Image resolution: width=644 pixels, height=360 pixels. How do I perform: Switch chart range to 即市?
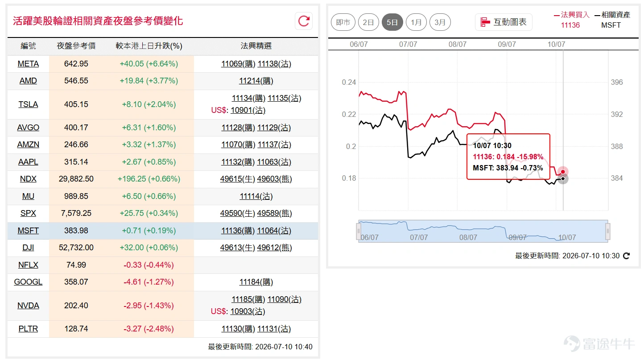click(343, 22)
